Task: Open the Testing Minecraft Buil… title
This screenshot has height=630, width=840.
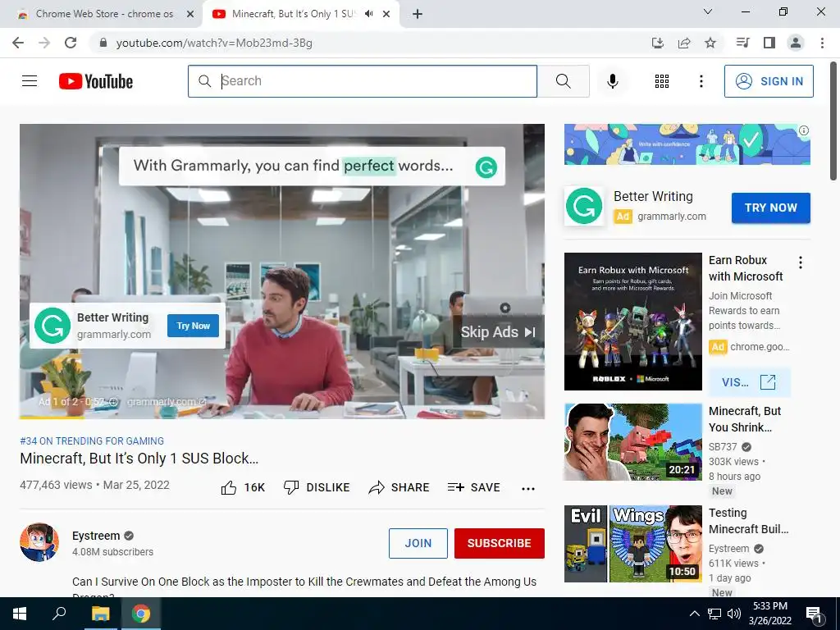Action: pos(748,521)
